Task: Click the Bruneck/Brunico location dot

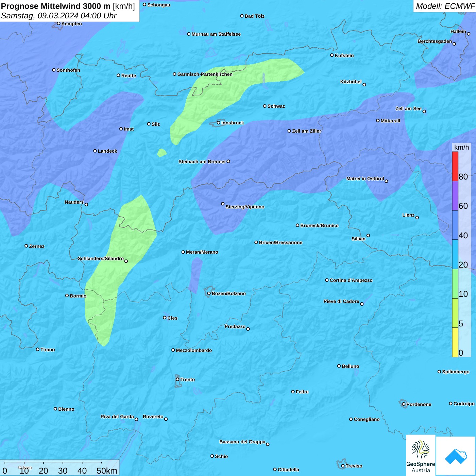Action: pos(297,225)
